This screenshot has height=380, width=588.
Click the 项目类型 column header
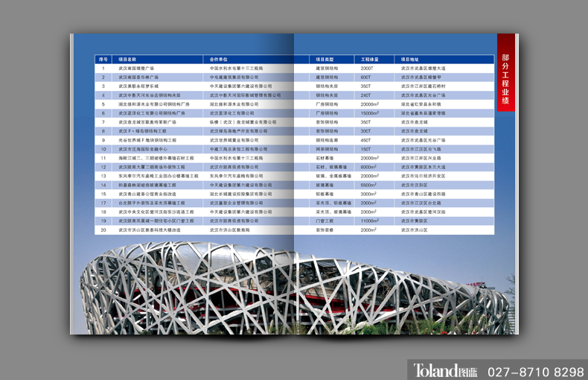coord(325,59)
